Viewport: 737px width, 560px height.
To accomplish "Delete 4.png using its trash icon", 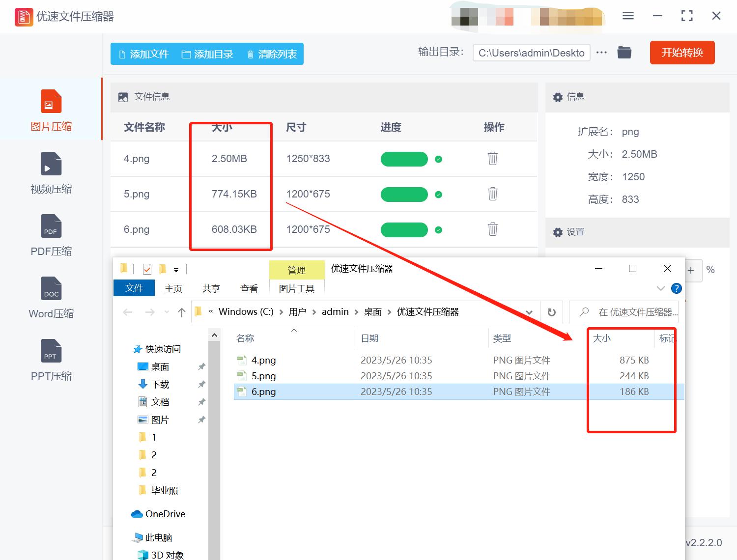I will coord(492,159).
